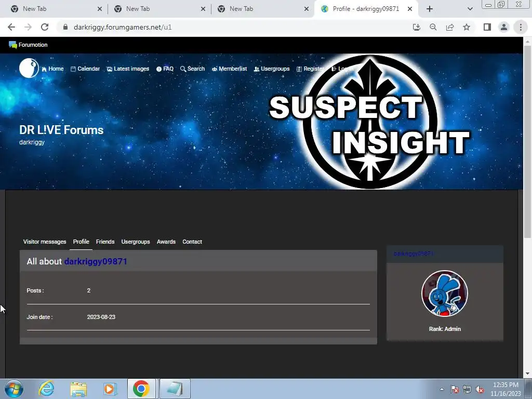Open Windows Media Player from taskbar
The height and width of the screenshot is (399, 532).
click(110, 389)
